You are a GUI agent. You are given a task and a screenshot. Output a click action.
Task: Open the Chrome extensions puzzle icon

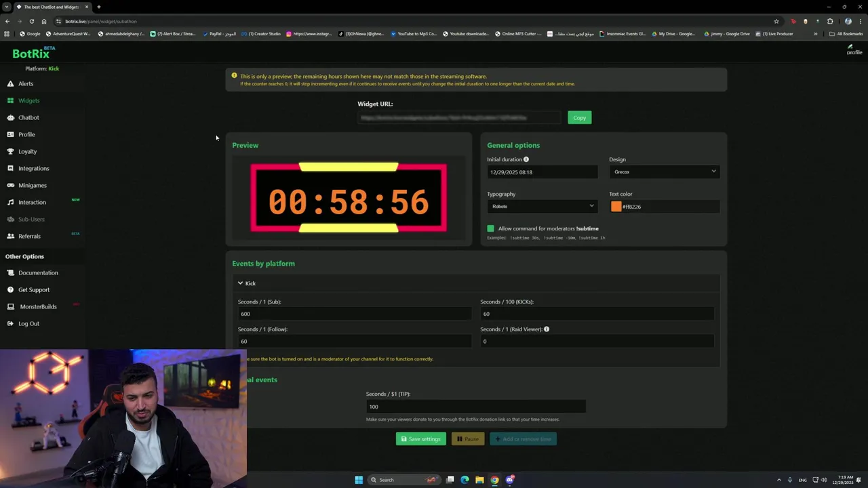click(x=830, y=21)
